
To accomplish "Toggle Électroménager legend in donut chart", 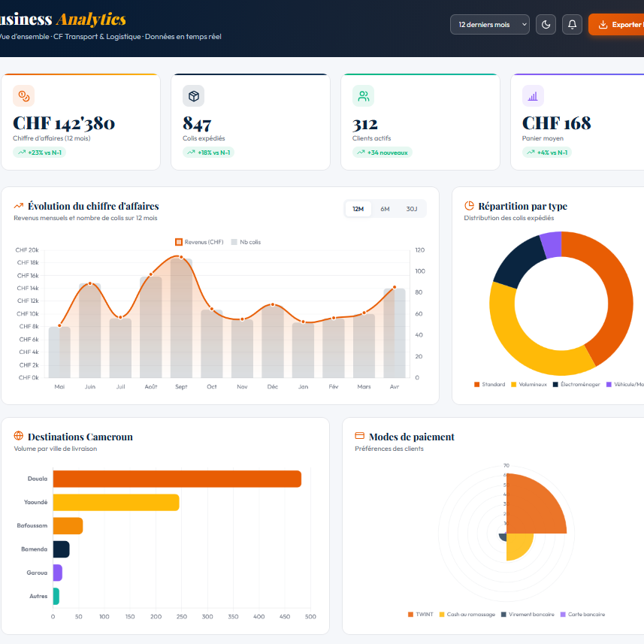I will tap(576, 385).
